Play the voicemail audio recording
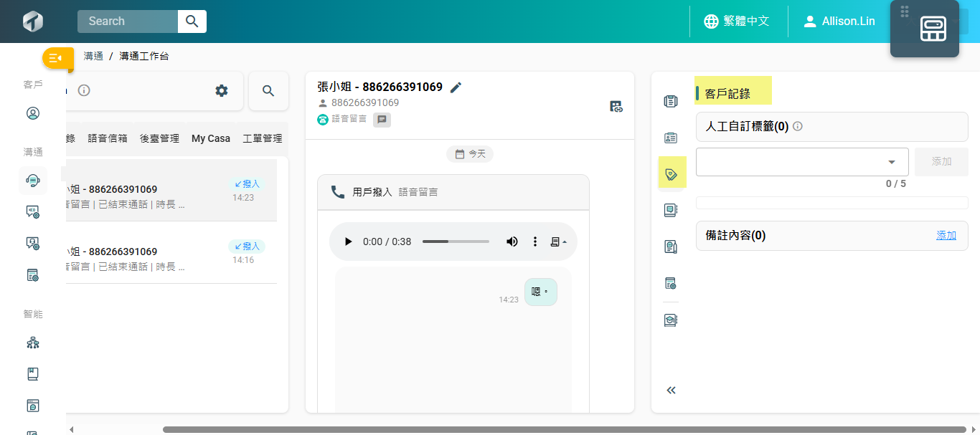Viewport: 980px width, 435px height. 349,242
